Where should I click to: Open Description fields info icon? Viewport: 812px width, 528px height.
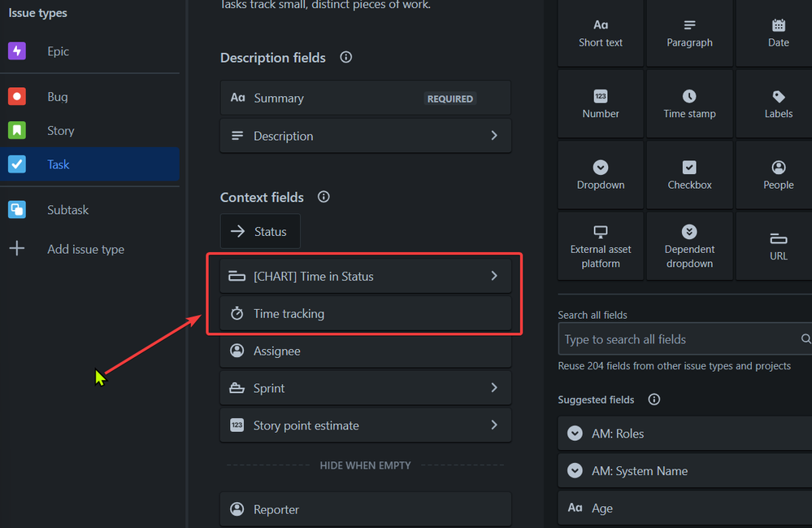(x=346, y=57)
